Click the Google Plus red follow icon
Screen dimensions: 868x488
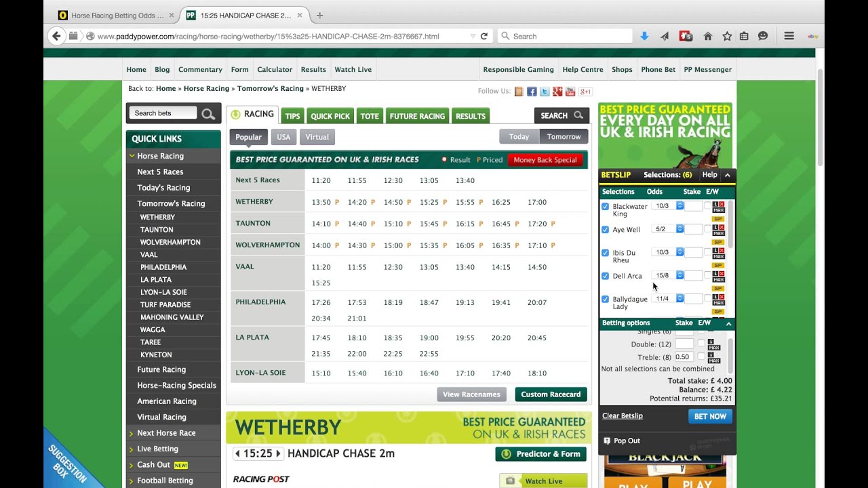557,91
